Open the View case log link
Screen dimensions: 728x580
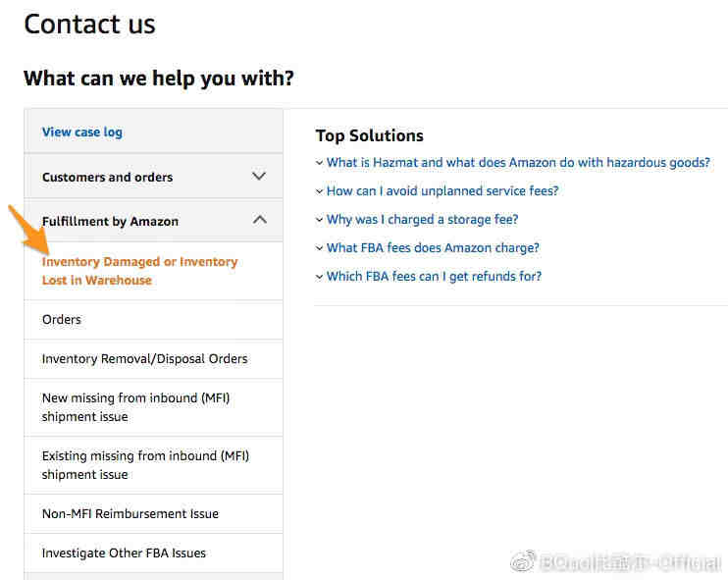click(82, 132)
